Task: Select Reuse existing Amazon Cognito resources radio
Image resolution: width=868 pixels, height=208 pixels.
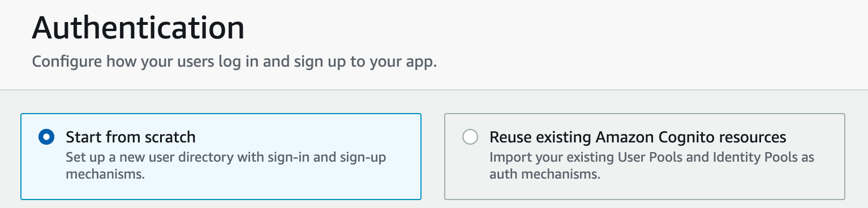Action: click(x=470, y=137)
